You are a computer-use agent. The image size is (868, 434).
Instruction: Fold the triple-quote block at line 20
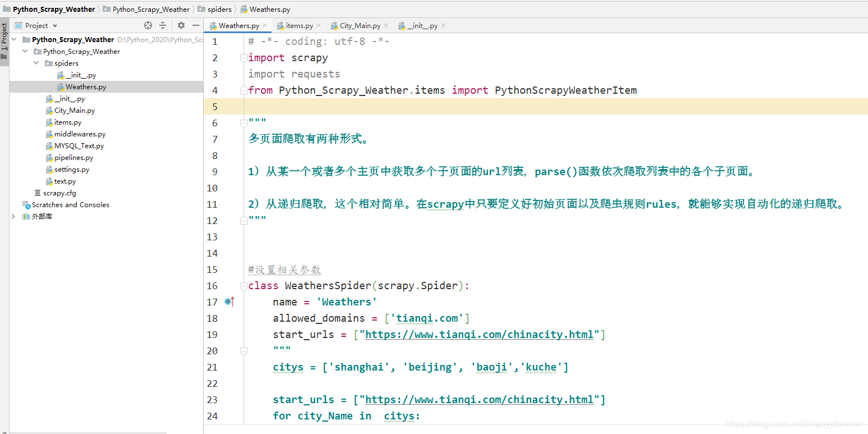tap(244, 351)
